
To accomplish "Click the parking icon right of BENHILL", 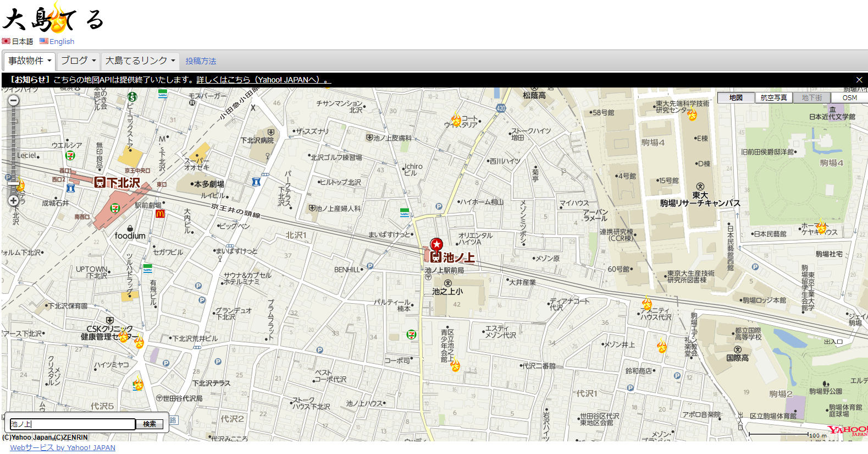I will coord(370,266).
